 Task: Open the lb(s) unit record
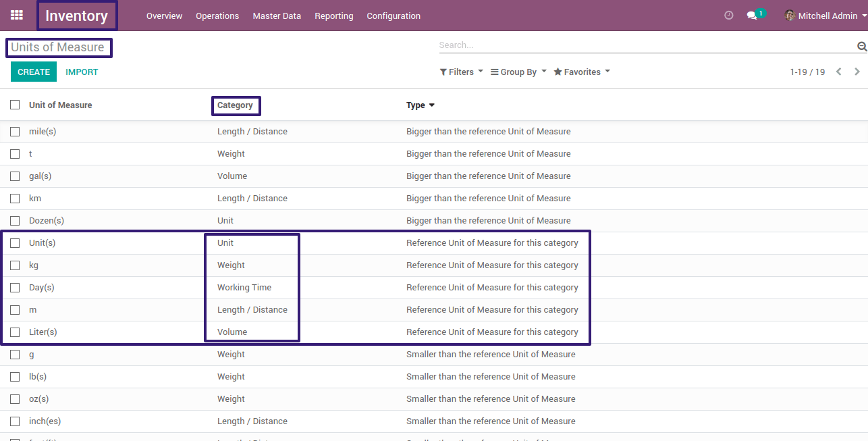click(38, 377)
